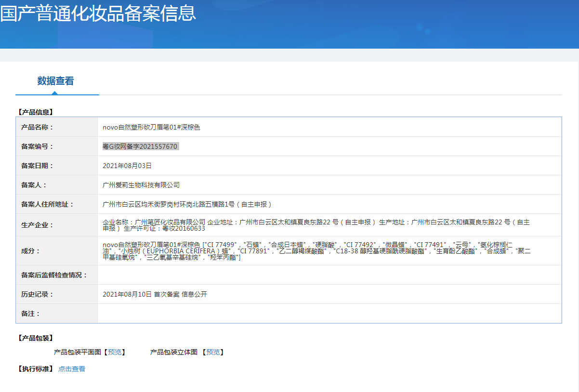
Task: Click the 备注 row label
Action: 31,314
